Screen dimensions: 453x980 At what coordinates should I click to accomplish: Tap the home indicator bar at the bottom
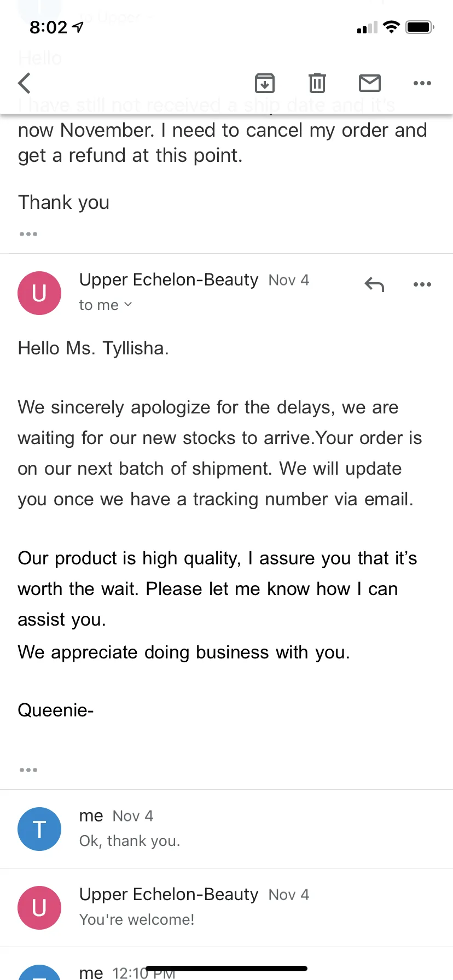[226, 969]
